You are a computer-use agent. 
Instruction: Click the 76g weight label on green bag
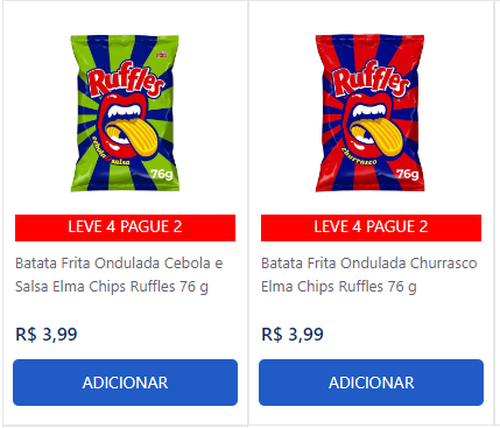click(162, 174)
